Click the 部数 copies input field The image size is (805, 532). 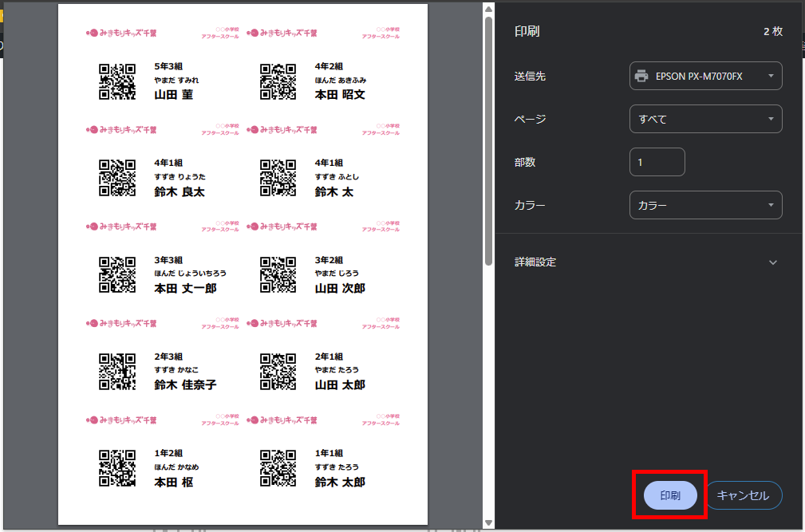point(657,162)
